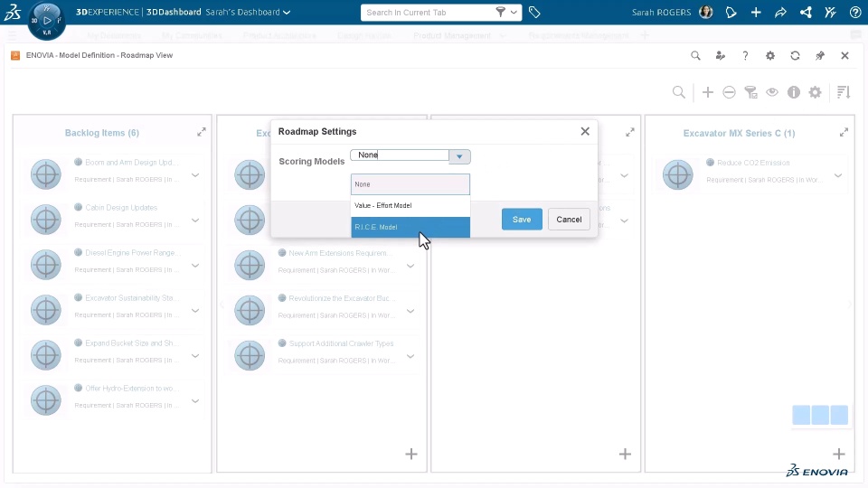868x488 pixels.
Task: Add item in Excavator MX Series C column
Action: 839,455
